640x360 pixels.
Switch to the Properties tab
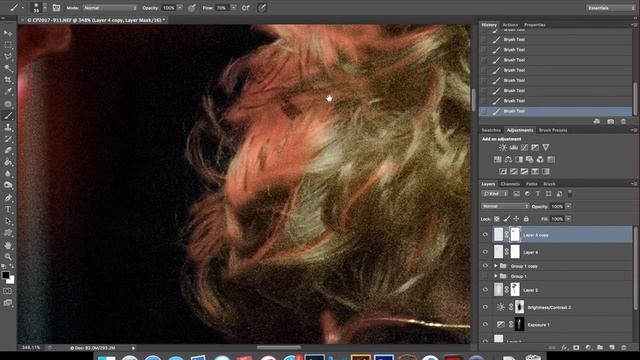(535, 25)
